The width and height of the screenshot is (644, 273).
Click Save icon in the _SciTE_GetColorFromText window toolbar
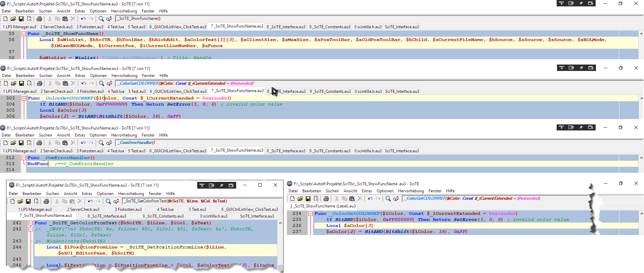tap(28, 201)
